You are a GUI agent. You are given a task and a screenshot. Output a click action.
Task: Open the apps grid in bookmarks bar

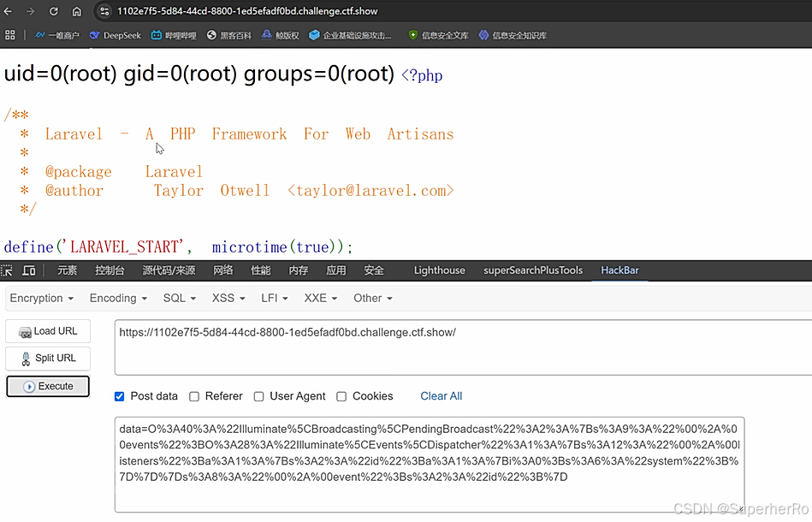(x=9, y=35)
